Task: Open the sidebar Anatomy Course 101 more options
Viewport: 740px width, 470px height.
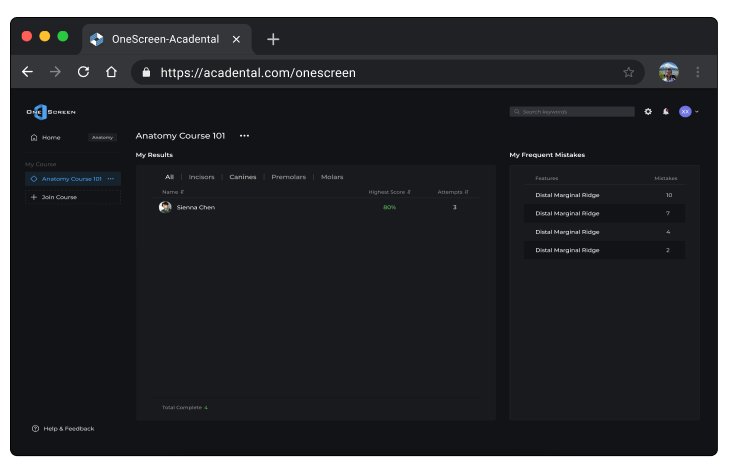Action: pos(111,179)
